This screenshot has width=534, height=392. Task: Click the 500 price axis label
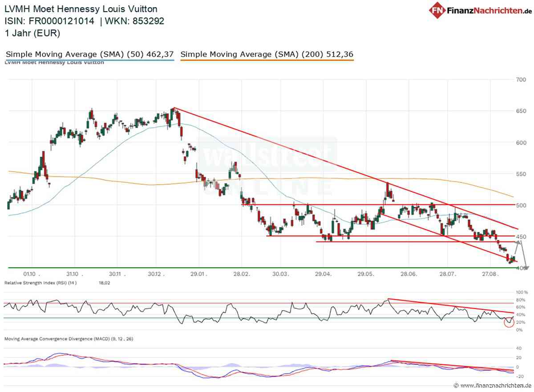pos(521,205)
